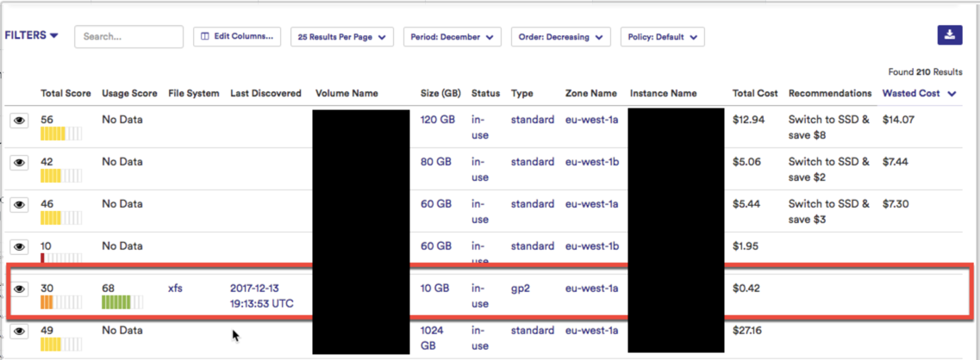Click the eye icon in the 1024 GB volume row

[x=19, y=332]
